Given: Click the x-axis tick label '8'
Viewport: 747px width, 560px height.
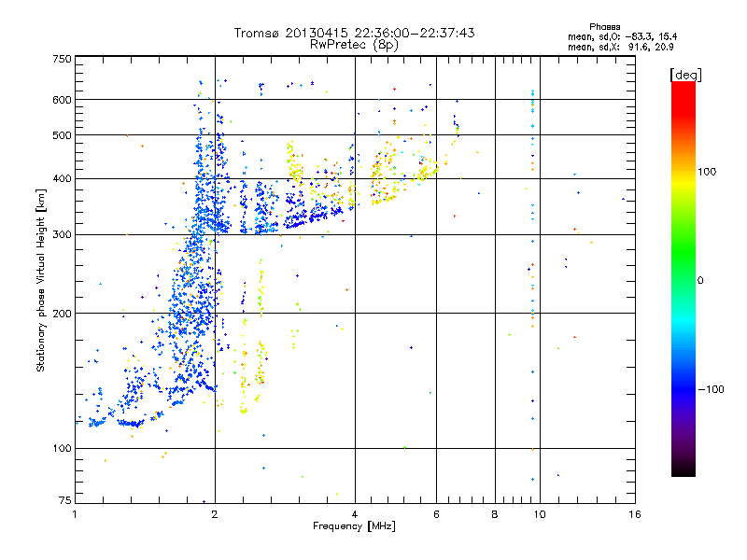Looking at the screenshot, I should 495,514.
